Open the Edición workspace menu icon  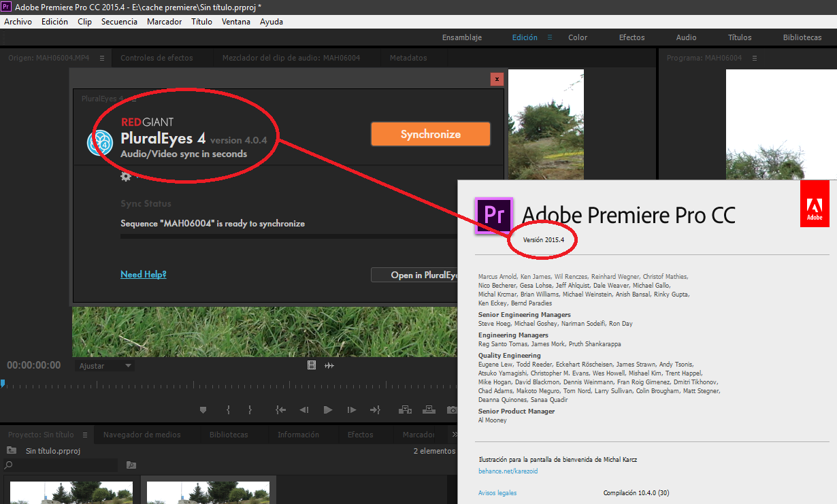[550, 37]
